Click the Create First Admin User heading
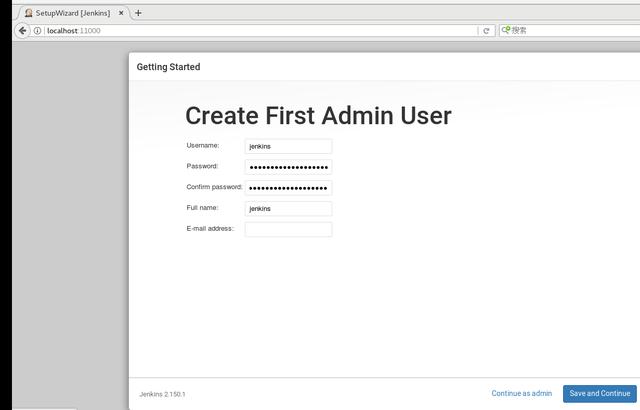 tap(318, 115)
